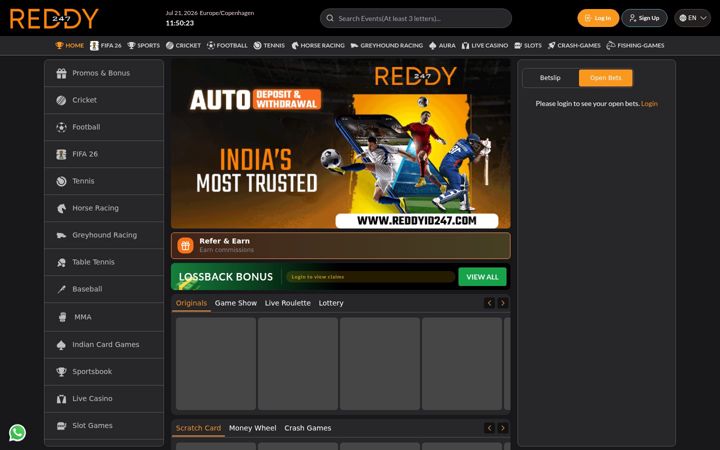This screenshot has width=720, height=450.
Task: Click the gift icon beside Promos & Bonus
Action: point(61,73)
